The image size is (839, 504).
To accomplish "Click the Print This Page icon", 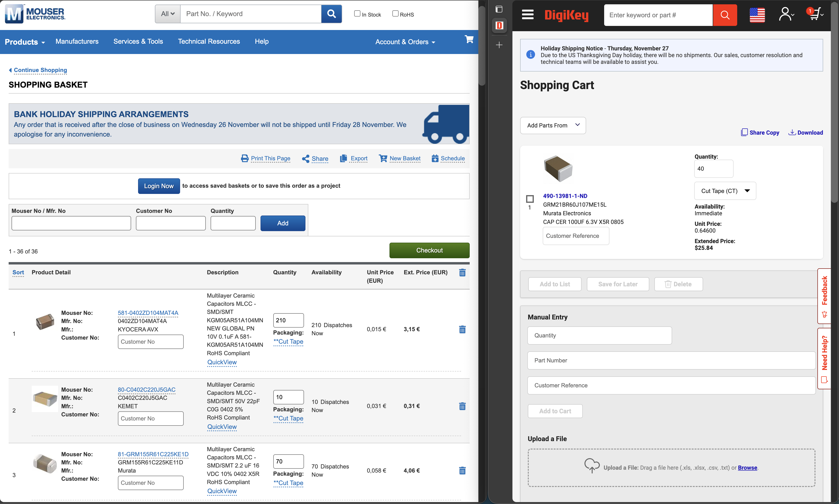I will pos(245,158).
